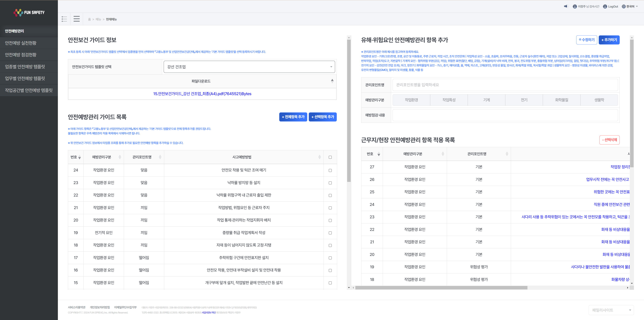Check row 17 안전표지판 설치 checkbox
Screen dimensions: 644x320
point(330,258)
